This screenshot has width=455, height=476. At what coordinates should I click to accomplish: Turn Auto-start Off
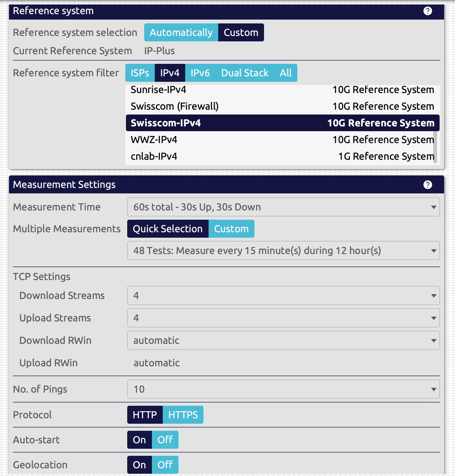[165, 440]
